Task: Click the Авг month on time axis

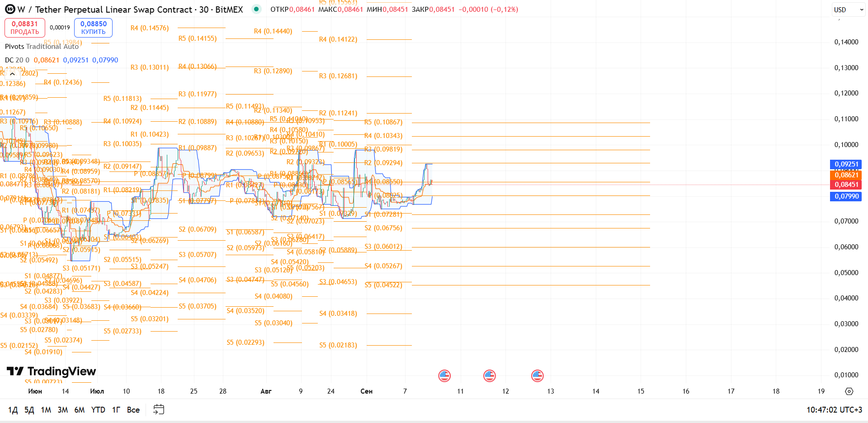Action: (266, 391)
